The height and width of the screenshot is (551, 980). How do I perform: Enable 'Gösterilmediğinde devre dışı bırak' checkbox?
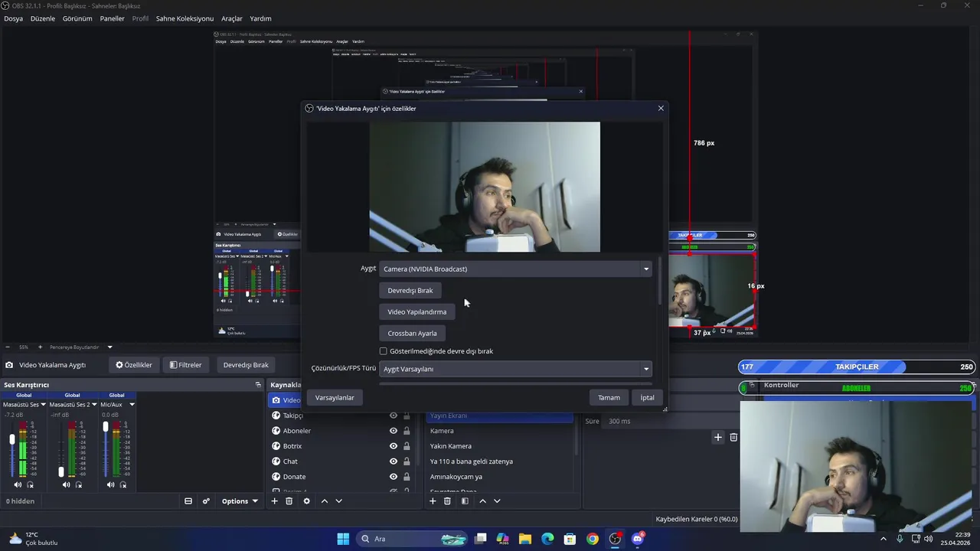(384, 351)
